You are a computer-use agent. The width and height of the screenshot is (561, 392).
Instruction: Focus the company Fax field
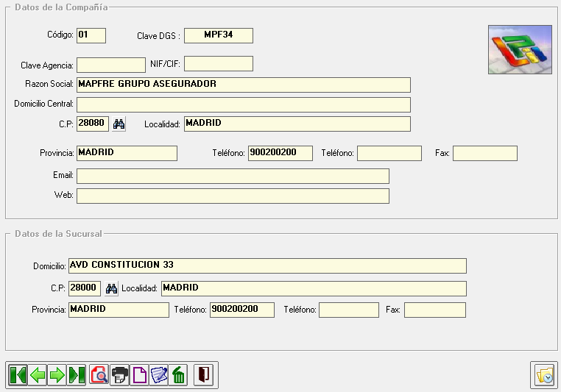(x=485, y=153)
